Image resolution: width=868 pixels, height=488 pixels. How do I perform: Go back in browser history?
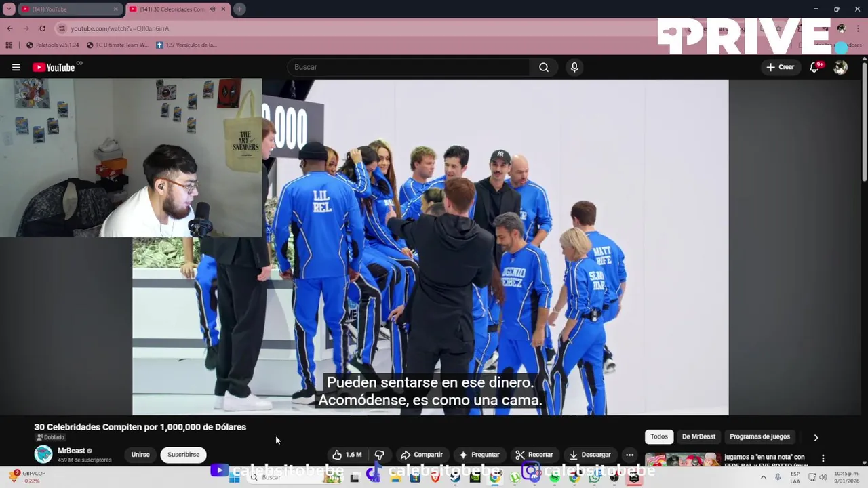pos(9,28)
